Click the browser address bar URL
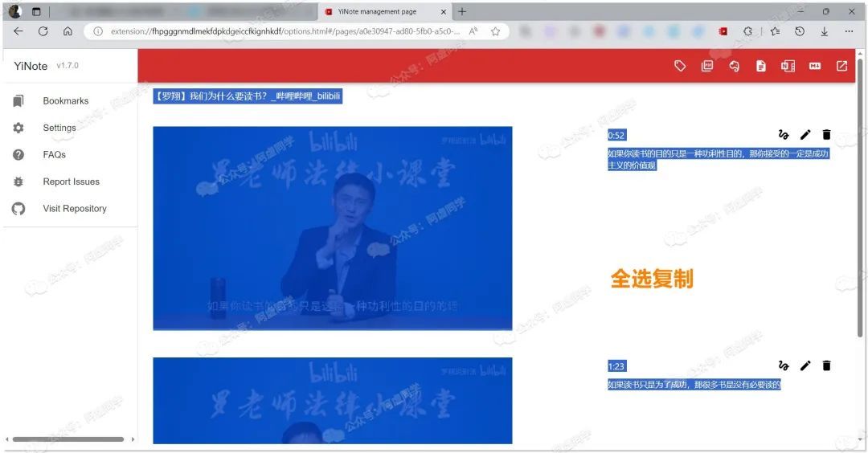Viewport: 868px width, 453px height. [285, 31]
